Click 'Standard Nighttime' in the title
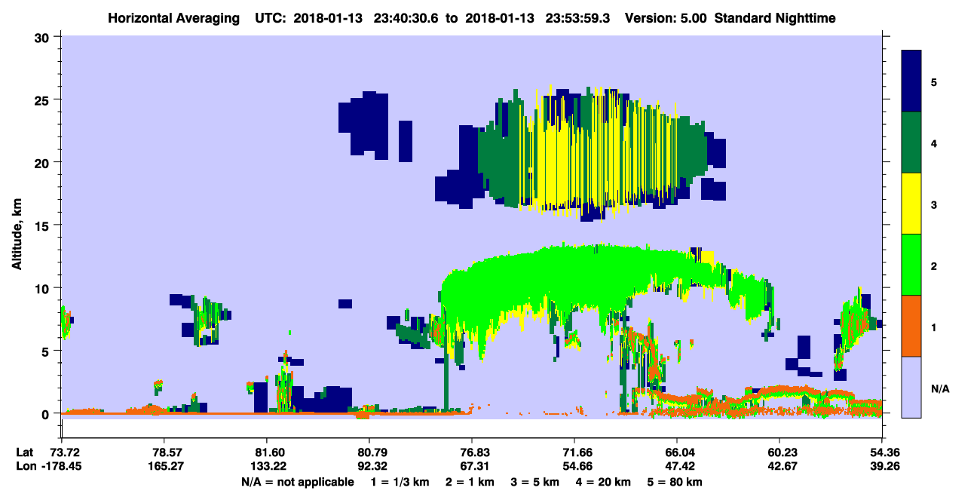The width and height of the screenshot is (980, 503). point(774,17)
